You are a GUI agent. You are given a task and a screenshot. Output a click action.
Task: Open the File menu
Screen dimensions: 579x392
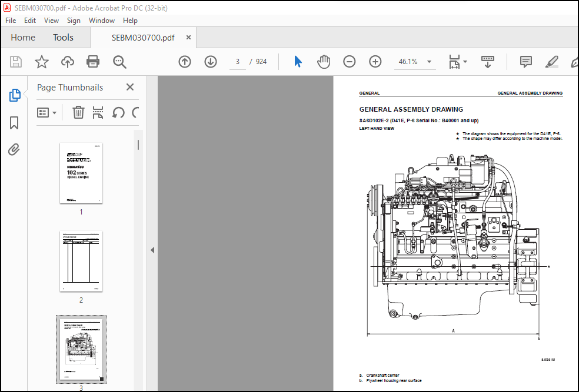11,21
